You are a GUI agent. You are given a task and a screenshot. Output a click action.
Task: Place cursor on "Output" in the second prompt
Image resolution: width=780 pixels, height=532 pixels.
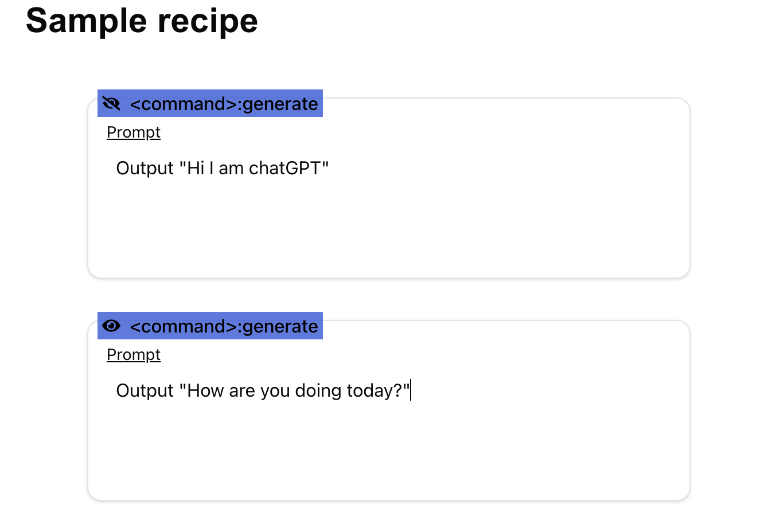[x=145, y=391]
